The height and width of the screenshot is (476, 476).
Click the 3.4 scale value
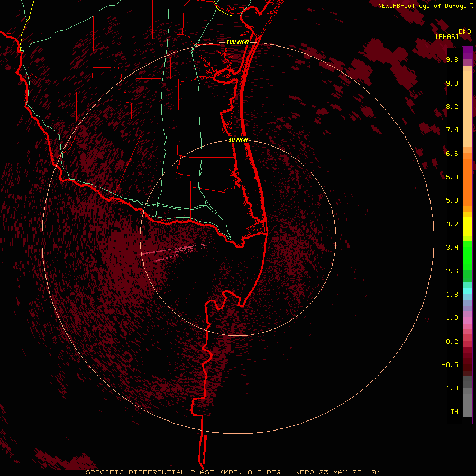[452, 248]
